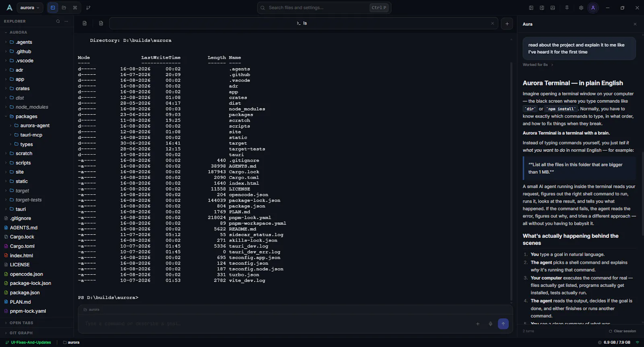This screenshot has height=347, width=644.
Task: Click the plus attach icon in prompt box
Action: (478, 324)
